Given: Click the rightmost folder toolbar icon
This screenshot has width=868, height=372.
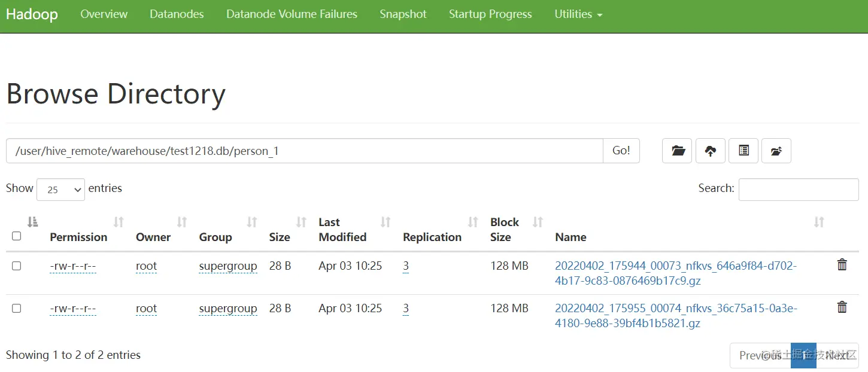Looking at the screenshot, I should click(776, 151).
